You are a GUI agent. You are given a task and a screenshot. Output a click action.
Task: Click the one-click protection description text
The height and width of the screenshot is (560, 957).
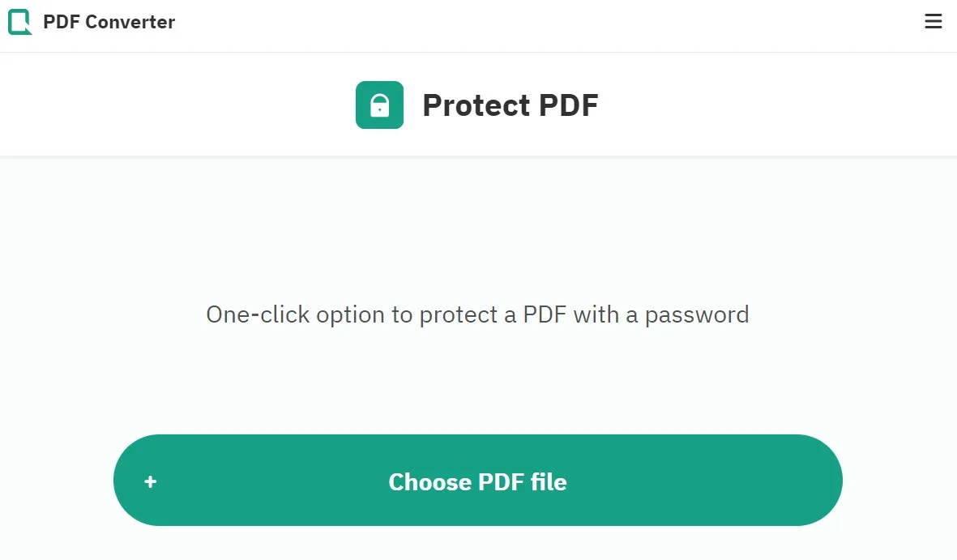click(477, 314)
